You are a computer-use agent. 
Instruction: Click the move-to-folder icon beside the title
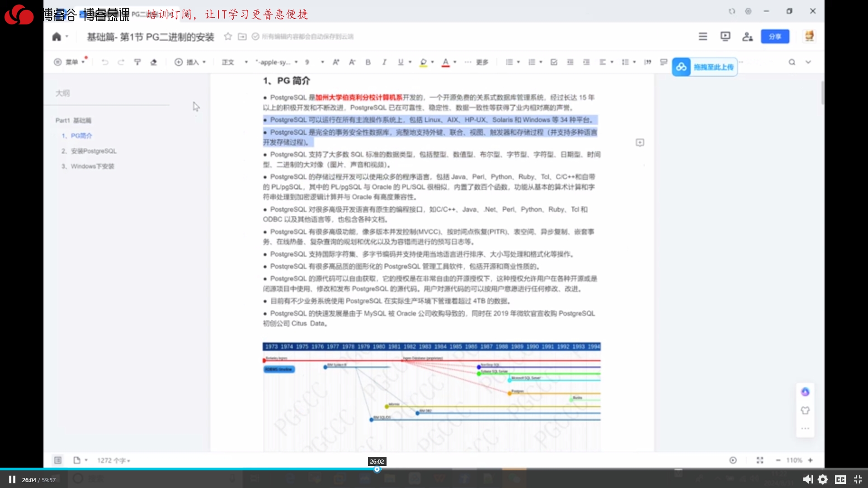click(x=242, y=37)
